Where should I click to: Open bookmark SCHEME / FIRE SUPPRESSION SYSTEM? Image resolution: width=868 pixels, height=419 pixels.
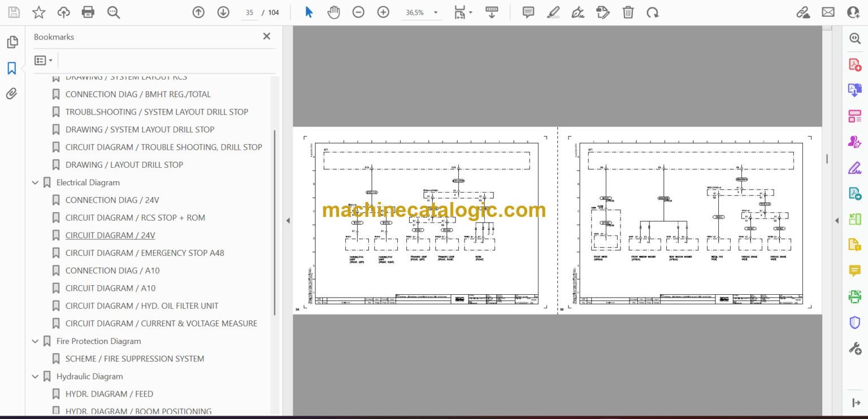tap(135, 359)
